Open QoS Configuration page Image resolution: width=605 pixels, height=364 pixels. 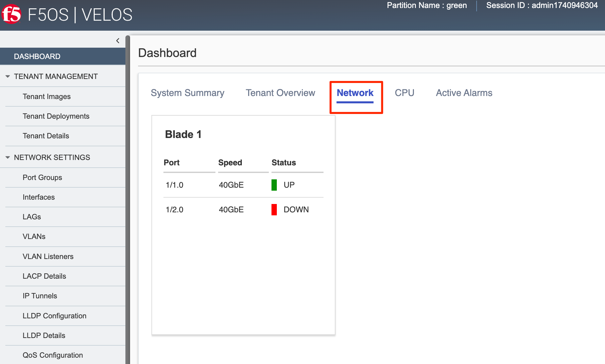click(x=53, y=355)
